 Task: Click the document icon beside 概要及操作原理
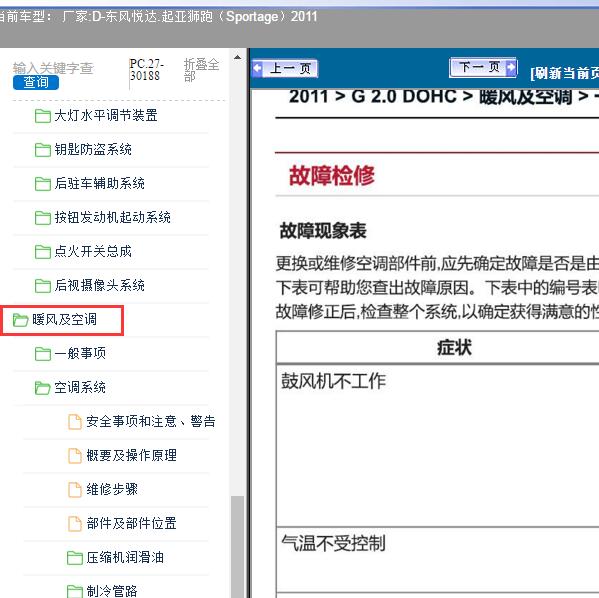click(75, 455)
